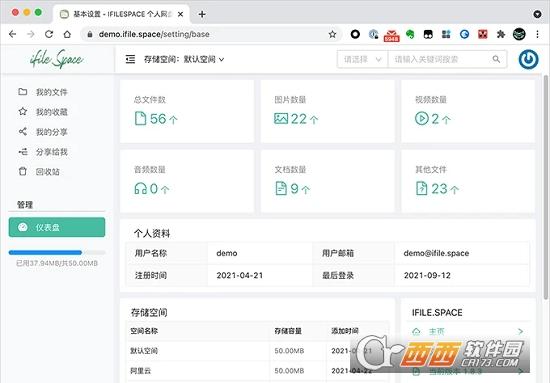The width and height of the screenshot is (550, 383).
Task: Go back with browser back arrow
Action: click(x=13, y=34)
